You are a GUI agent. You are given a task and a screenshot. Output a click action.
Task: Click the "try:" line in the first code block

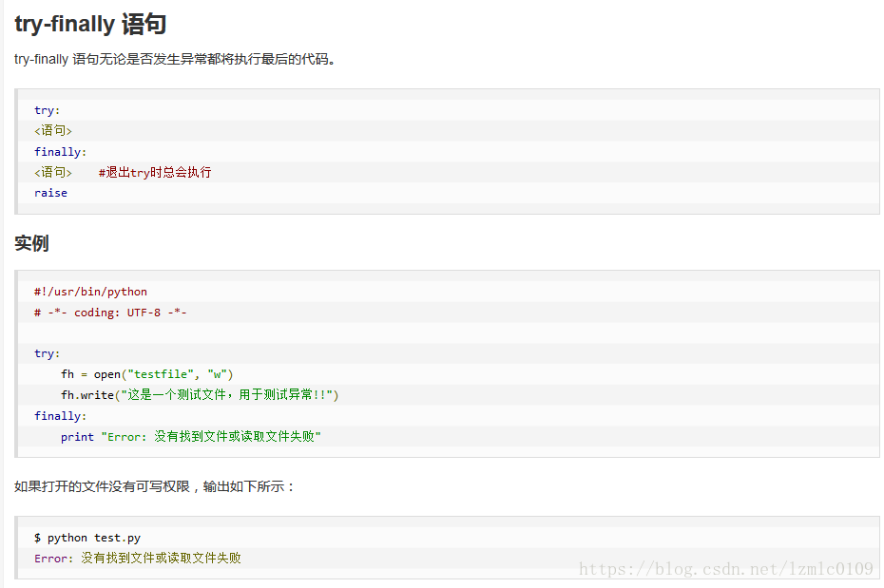tap(47, 110)
